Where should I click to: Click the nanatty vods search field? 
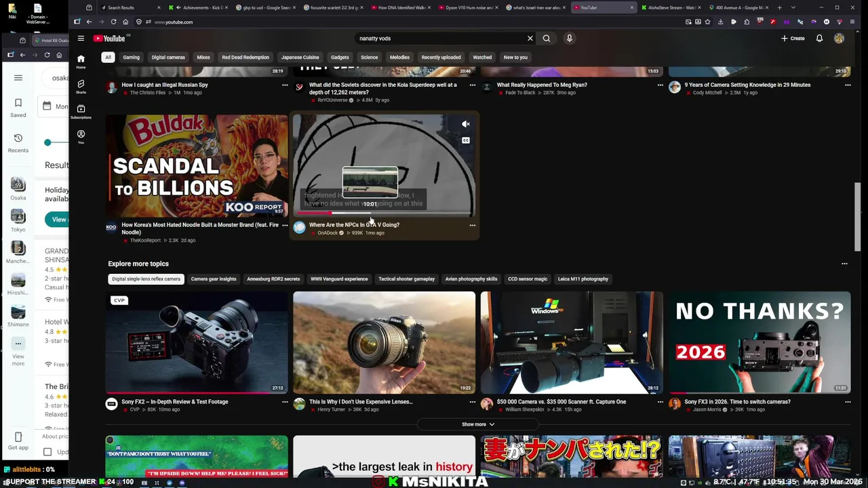coord(441,39)
